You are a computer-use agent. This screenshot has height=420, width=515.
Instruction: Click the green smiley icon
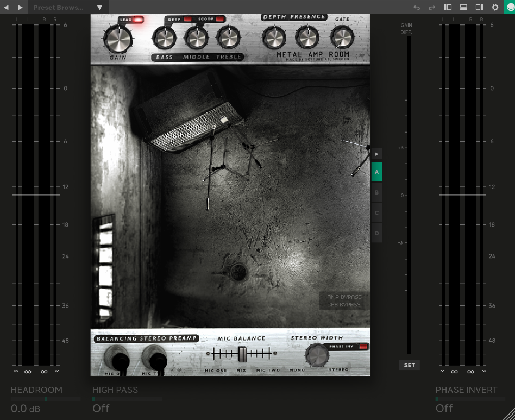pyautogui.click(x=510, y=7)
